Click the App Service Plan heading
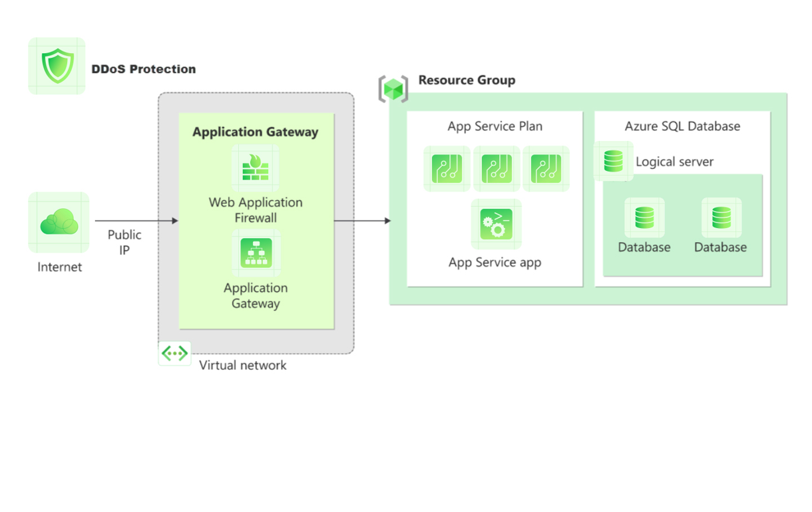The image size is (812, 512). tap(495, 126)
